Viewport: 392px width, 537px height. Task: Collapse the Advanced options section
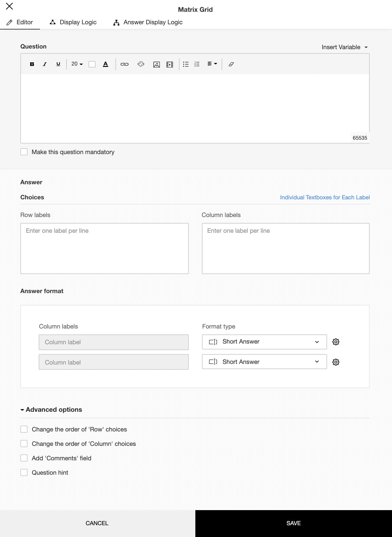pyautogui.click(x=51, y=409)
